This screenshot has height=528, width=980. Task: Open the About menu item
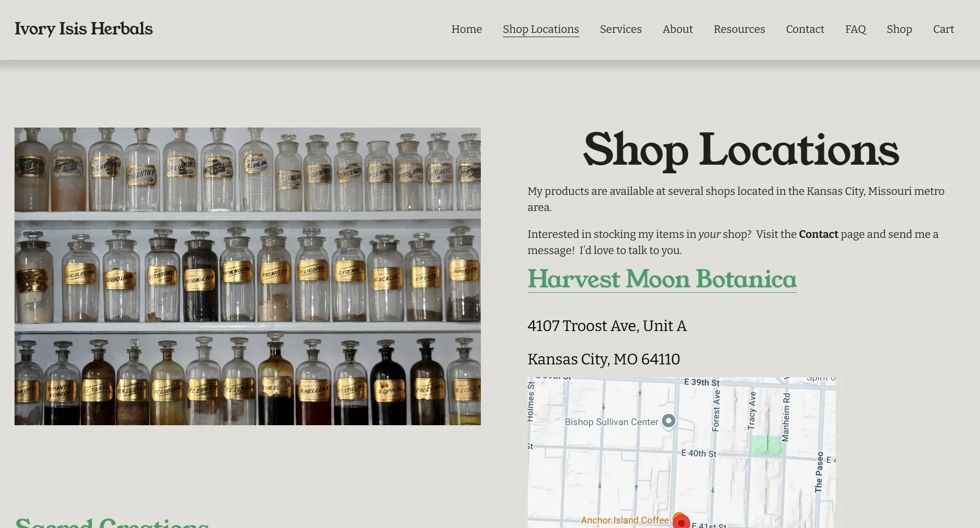tap(677, 29)
